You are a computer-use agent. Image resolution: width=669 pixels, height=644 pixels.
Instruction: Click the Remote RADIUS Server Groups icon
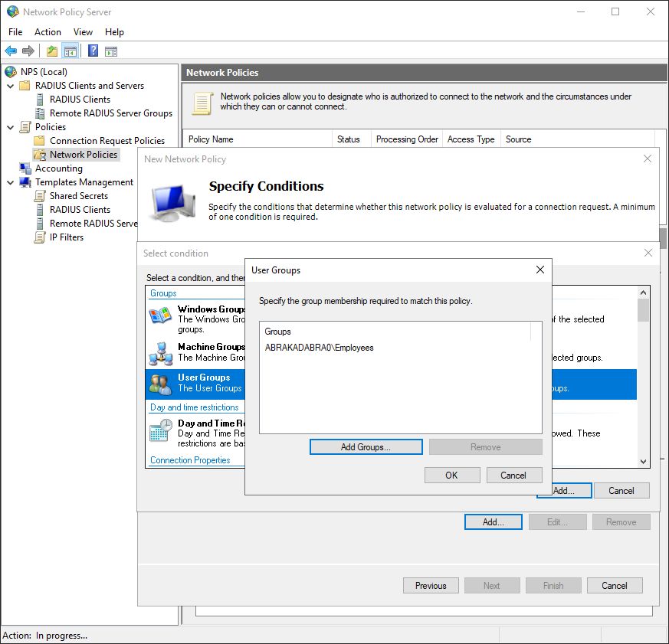click(40, 113)
